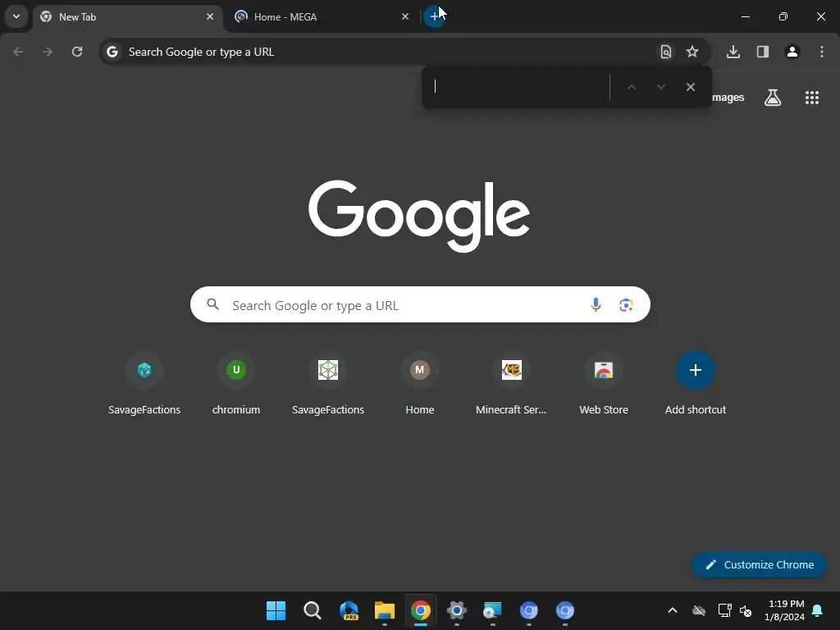Open the SavageFactions shortcut with cube icon
This screenshot has height=630, width=840.
328,384
